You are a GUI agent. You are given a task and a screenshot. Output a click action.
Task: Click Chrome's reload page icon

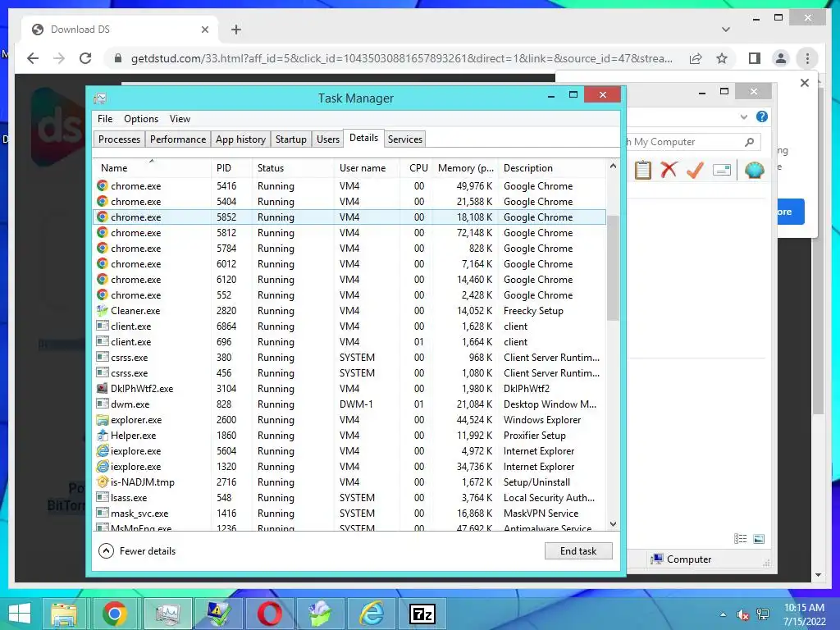click(x=85, y=58)
